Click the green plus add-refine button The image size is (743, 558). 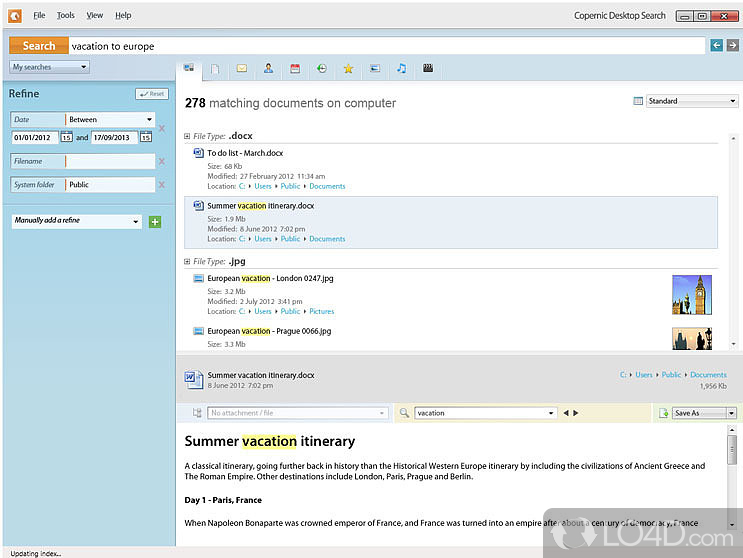(x=154, y=221)
